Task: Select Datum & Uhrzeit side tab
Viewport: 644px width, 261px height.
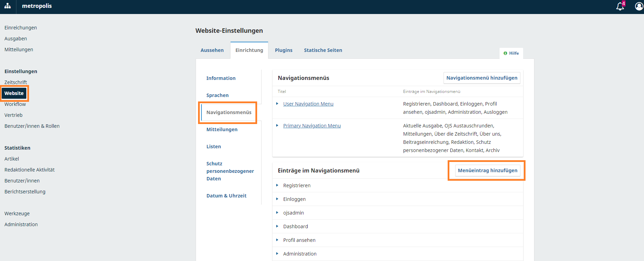Action: point(226,196)
